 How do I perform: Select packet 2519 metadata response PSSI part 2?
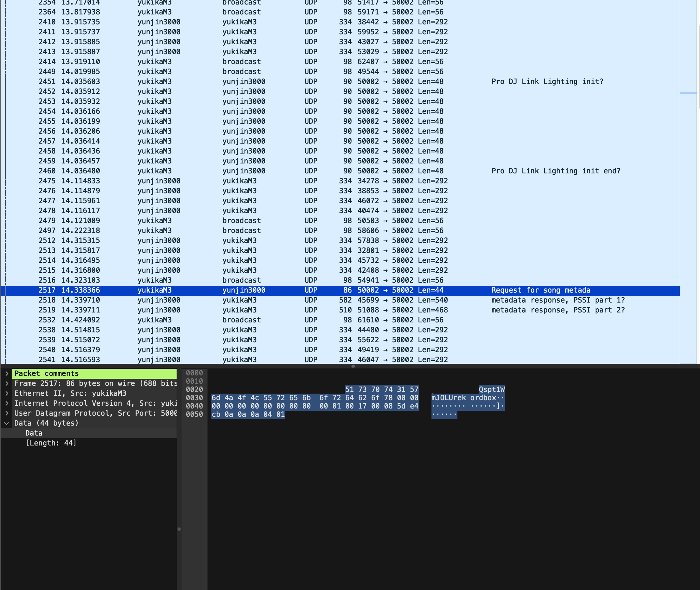coord(340,310)
